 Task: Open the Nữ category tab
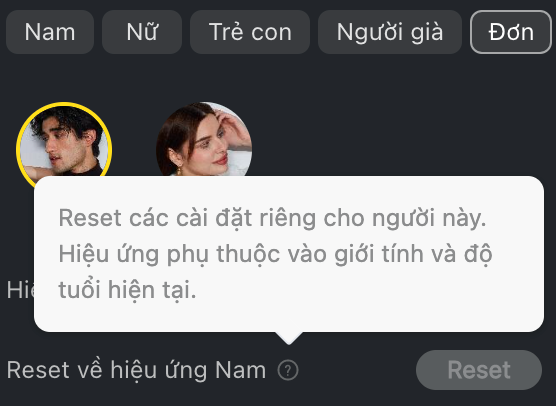[x=142, y=32]
